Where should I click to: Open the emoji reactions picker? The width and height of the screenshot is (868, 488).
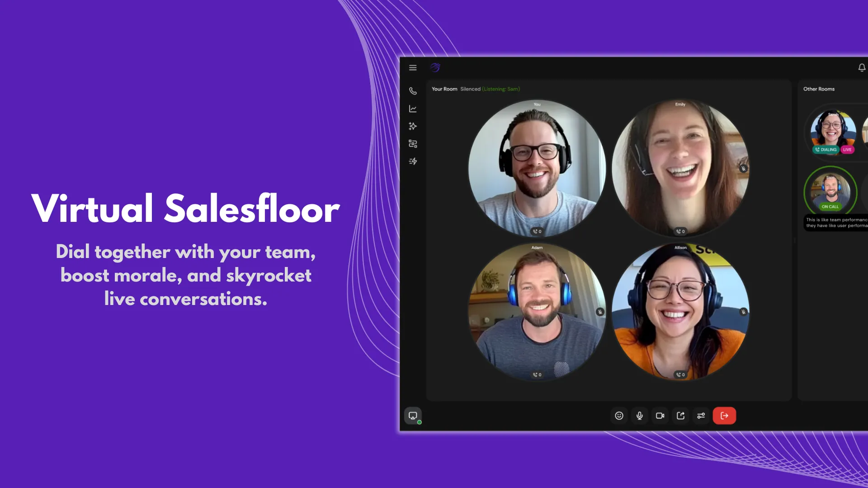(619, 416)
